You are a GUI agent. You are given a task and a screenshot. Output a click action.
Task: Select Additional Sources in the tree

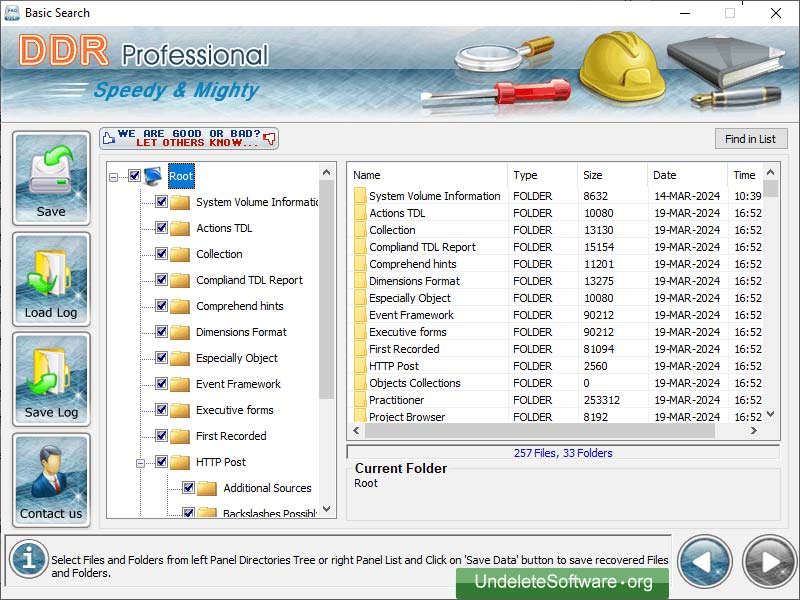[x=267, y=488]
